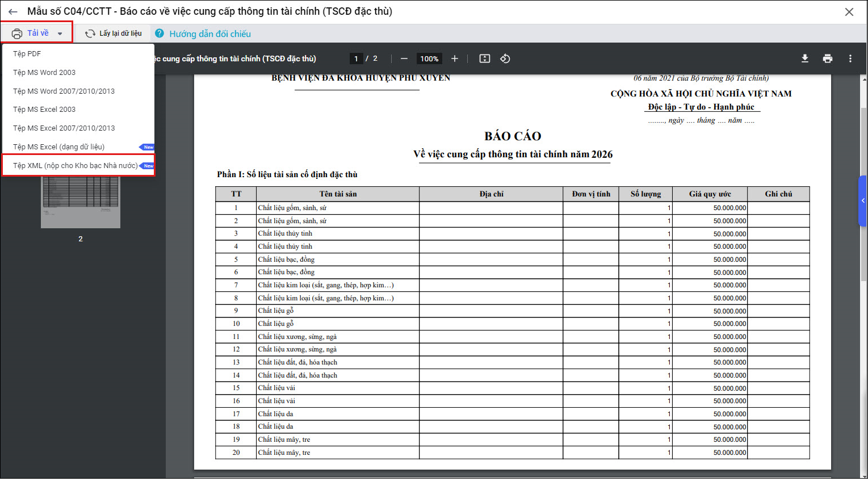
Task: Click the printer icon in Tải về
Action: point(17,34)
